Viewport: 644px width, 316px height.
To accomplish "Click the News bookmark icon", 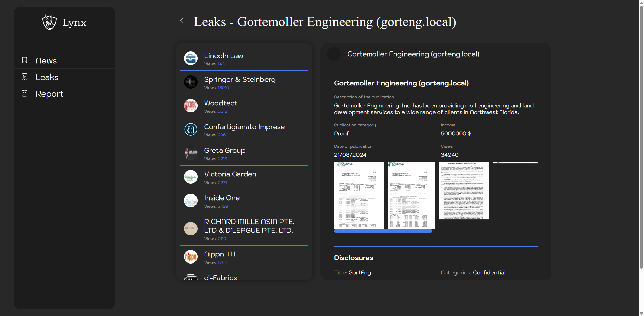I will coord(25,60).
